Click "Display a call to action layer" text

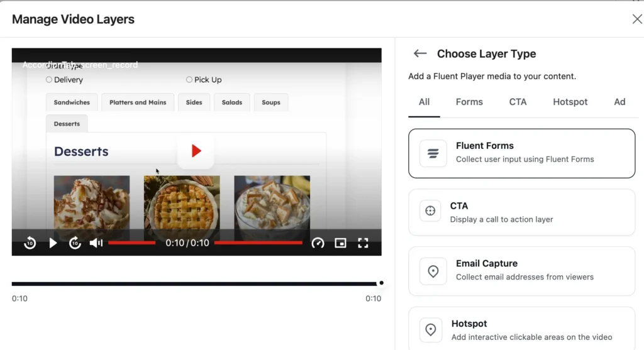click(x=501, y=219)
